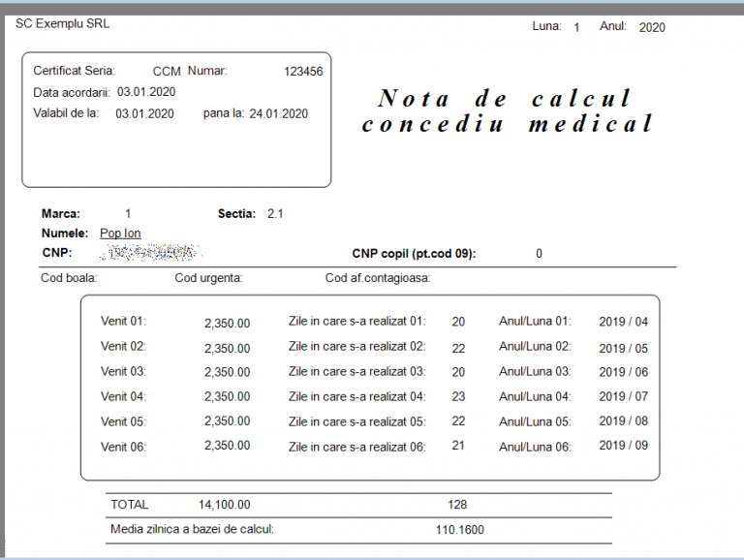Select the CCM certificate series value
Viewport: 744px width, 560px height.
point(167,72)
